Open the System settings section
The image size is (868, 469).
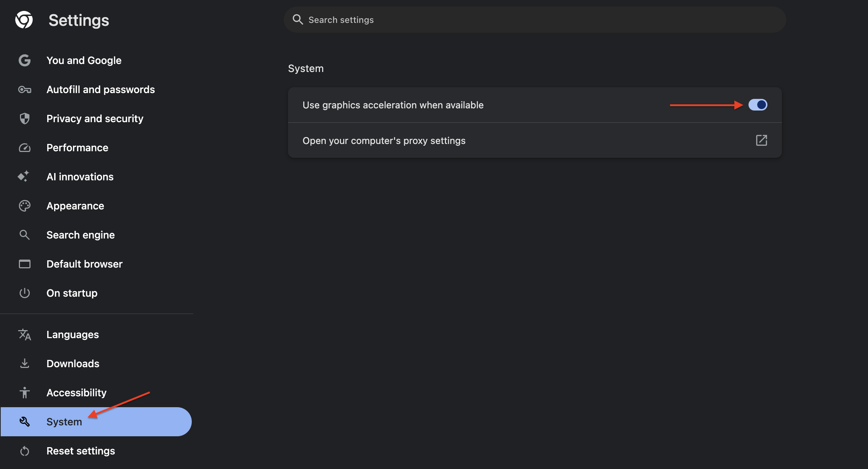[64, 422]
